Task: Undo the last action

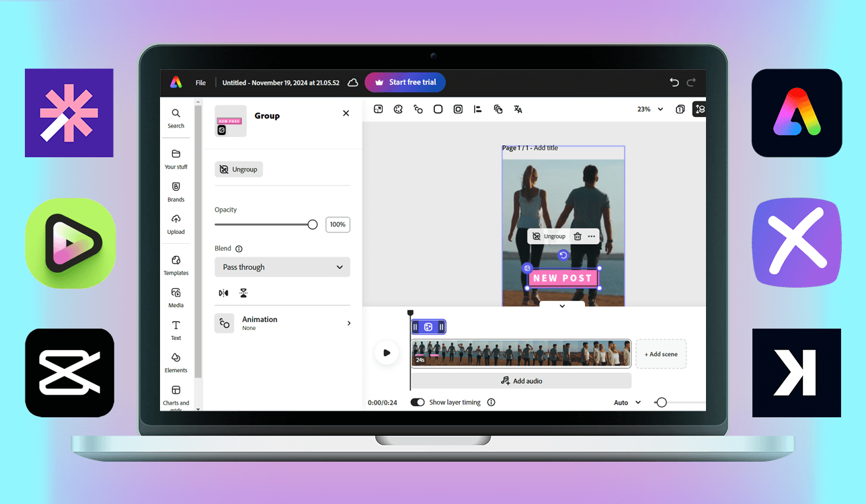Action: coord(674,82)
